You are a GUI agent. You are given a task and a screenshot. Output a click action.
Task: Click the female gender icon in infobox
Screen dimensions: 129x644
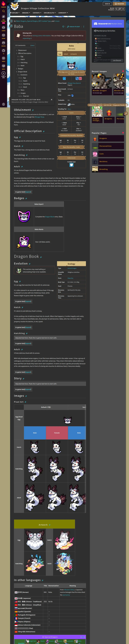click(x=80, y=78)
